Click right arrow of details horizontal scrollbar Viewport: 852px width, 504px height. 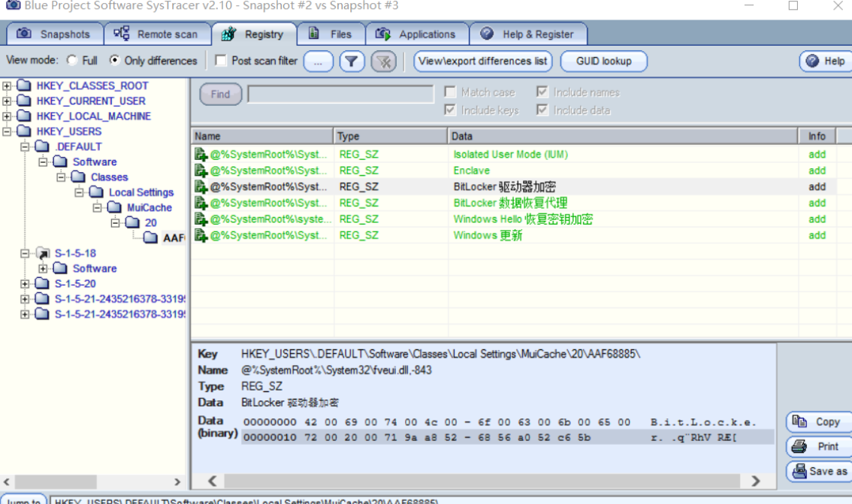coord(755,481)
